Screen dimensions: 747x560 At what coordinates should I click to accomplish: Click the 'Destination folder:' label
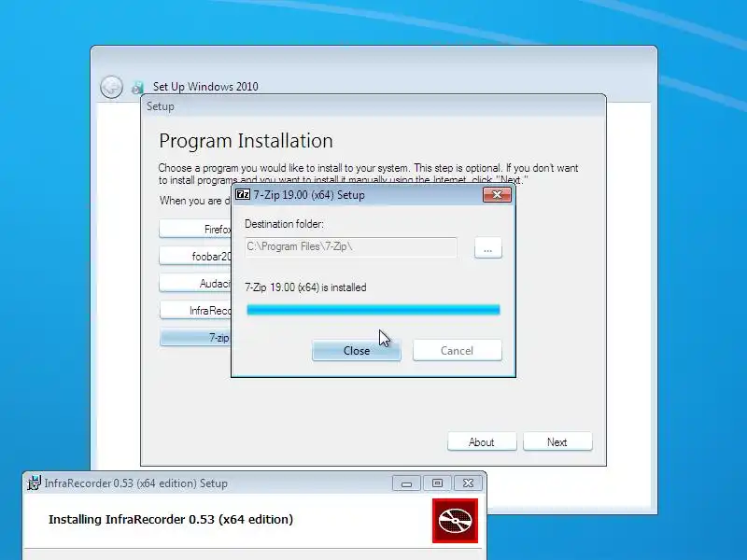pyautogui.click(x=284, y=224)
